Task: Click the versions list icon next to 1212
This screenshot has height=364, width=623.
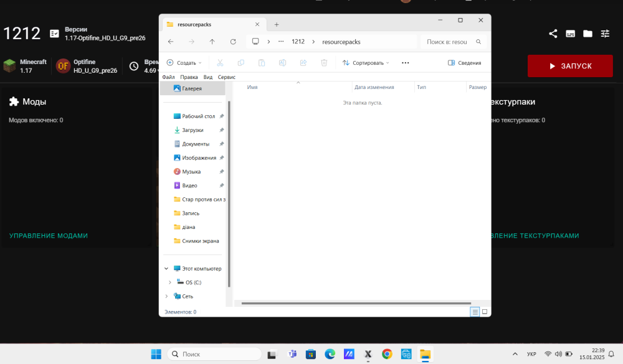Action: (x=54, y=34)
